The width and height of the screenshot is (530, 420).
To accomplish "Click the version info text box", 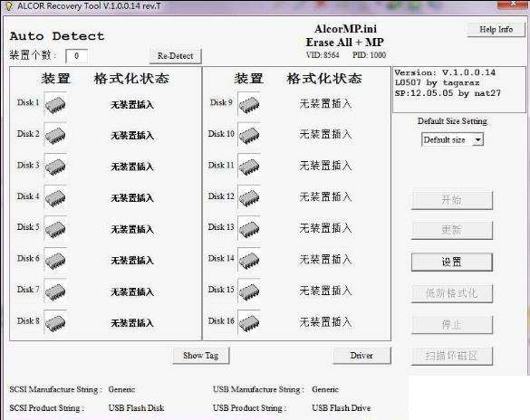I will click(x=459, y=90).
